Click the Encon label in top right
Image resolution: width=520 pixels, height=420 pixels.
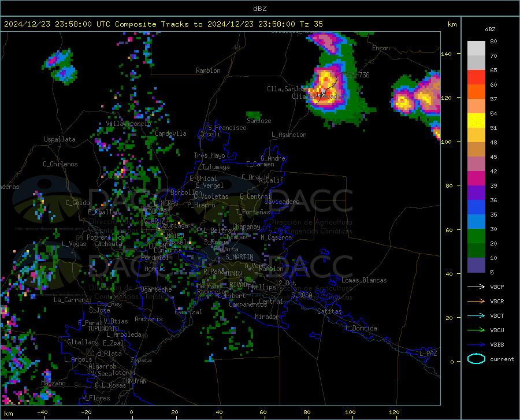coord(381,48)
